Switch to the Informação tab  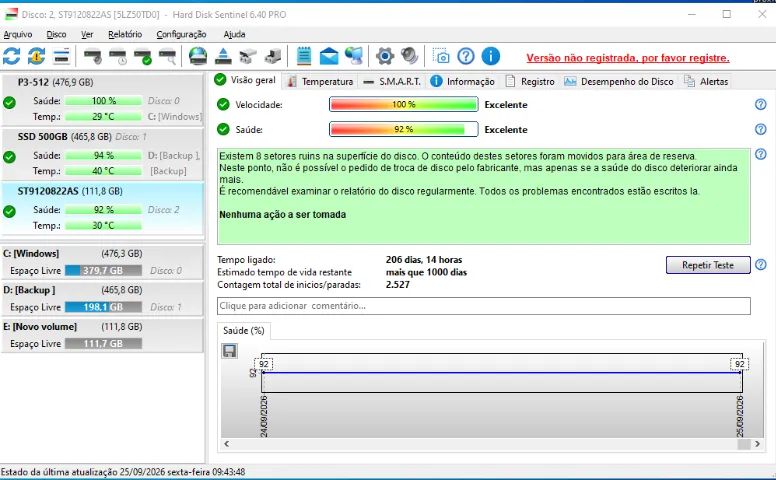click(462, 82)
